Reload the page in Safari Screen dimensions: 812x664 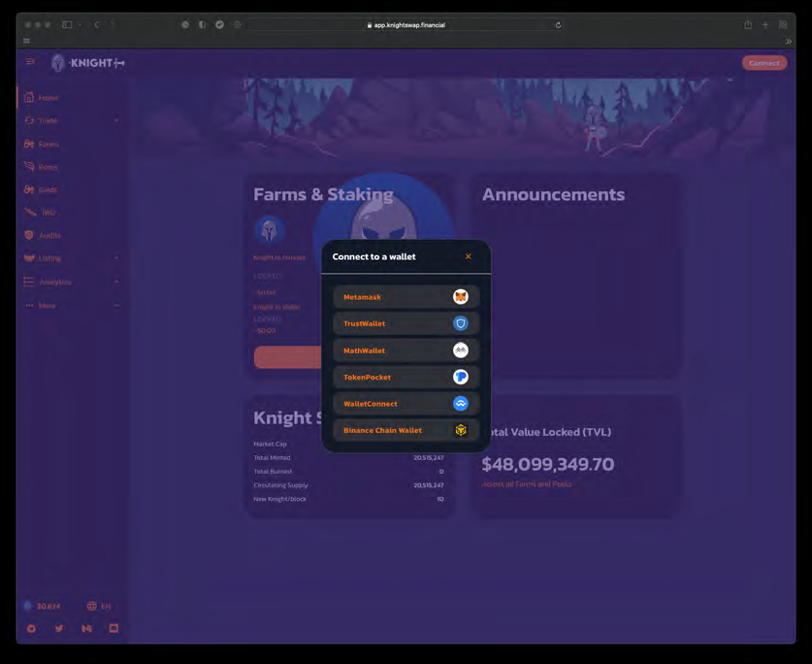tap(558, 25)
